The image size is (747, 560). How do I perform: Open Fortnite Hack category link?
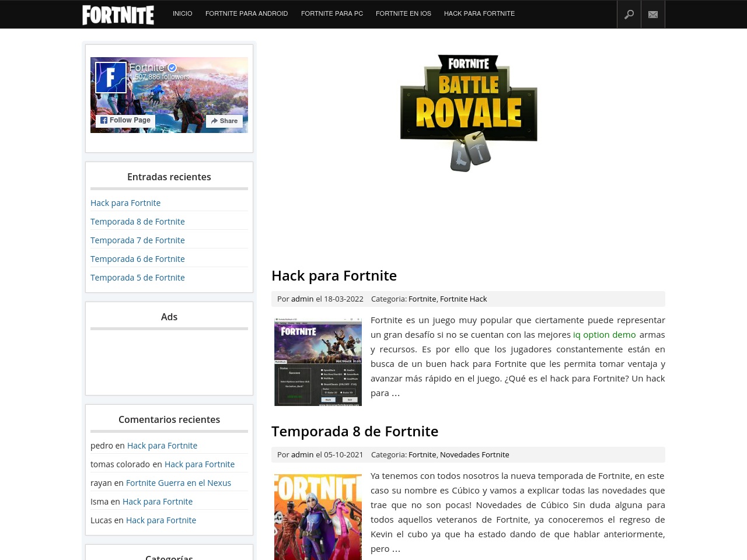coord(463,299)
